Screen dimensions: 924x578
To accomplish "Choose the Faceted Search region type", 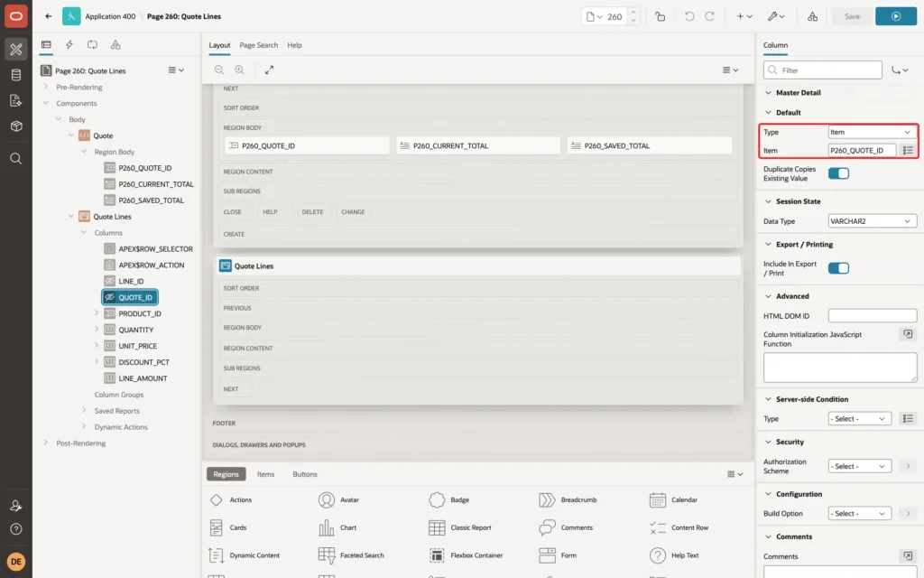I will [x=351, y=555].
